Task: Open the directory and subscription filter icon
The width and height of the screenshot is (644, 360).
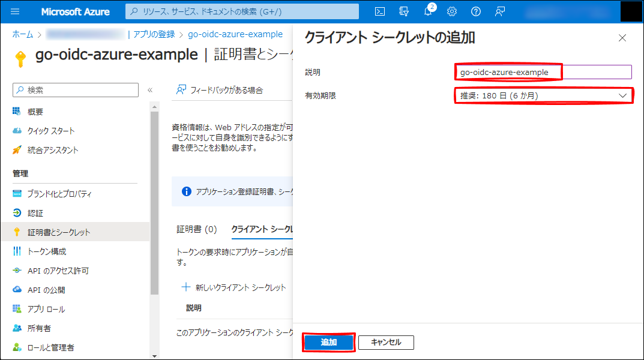Action: click(404, 11)
